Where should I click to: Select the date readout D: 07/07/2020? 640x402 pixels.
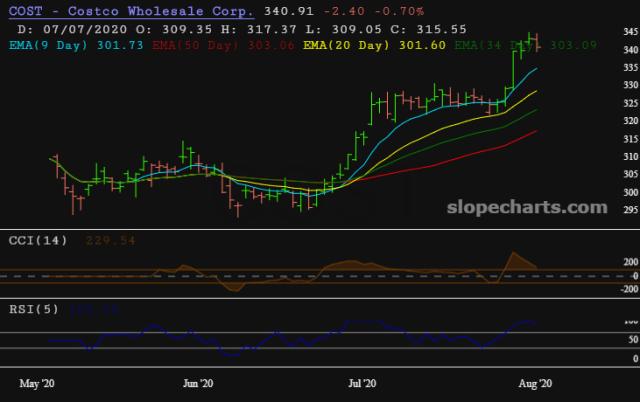point(73,29)
